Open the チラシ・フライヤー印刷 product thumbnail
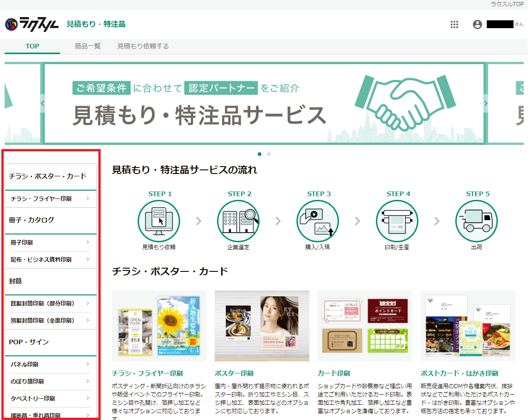This screenshot has height=420, width=532. [x=159, y=326]
